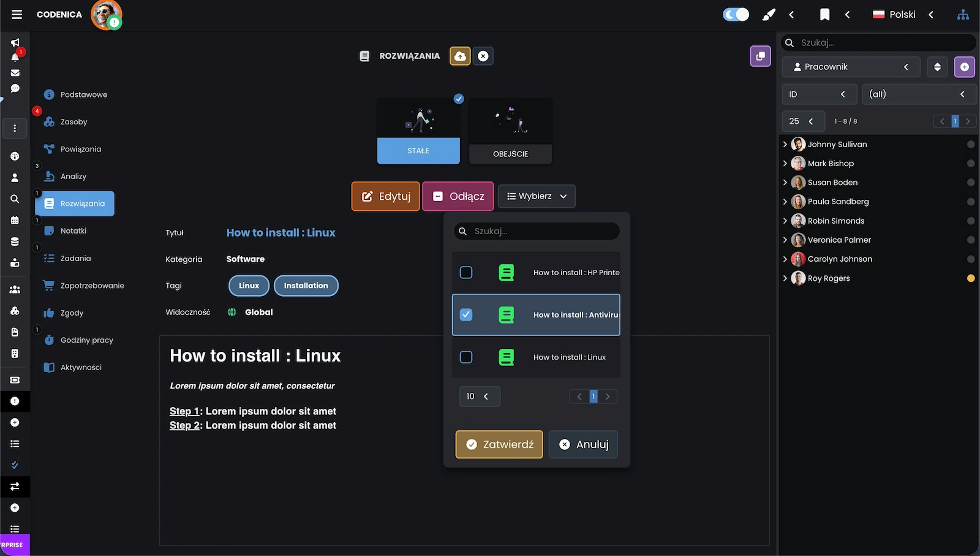Viewport: 980px width, 556px height.
Task: Click the megaphone announcements icon
Action: (x=15, y=42)
